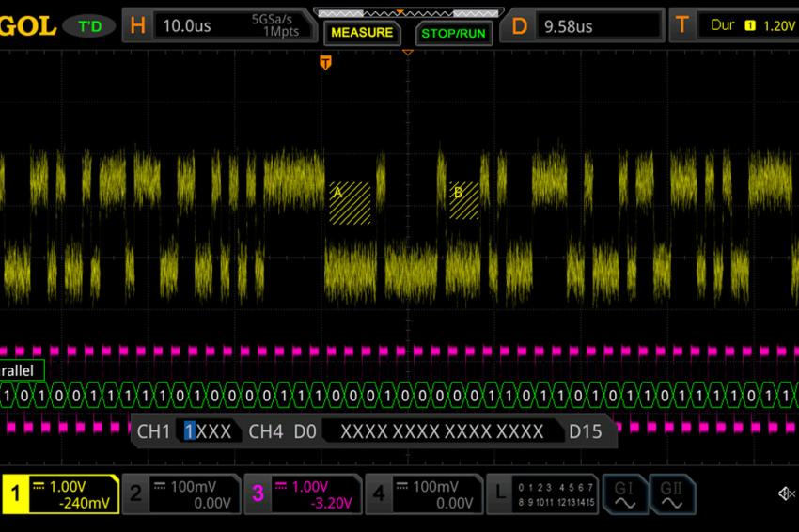
Task: Select the highlighted '1' in CH1 pattern
Action: pos(190,431)
